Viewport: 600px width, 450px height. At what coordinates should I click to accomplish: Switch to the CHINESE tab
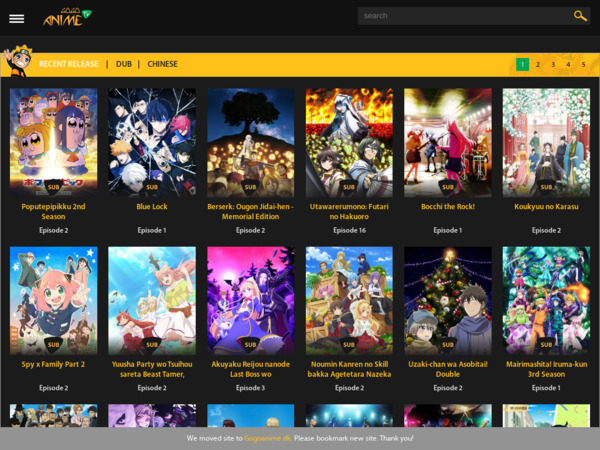(162, 64)
